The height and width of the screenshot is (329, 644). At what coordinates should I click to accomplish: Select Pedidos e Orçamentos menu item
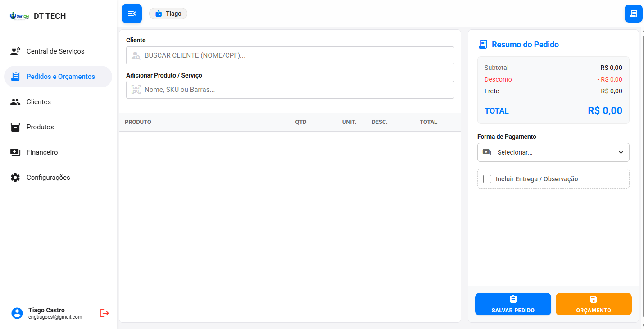[x=58, y=77]
